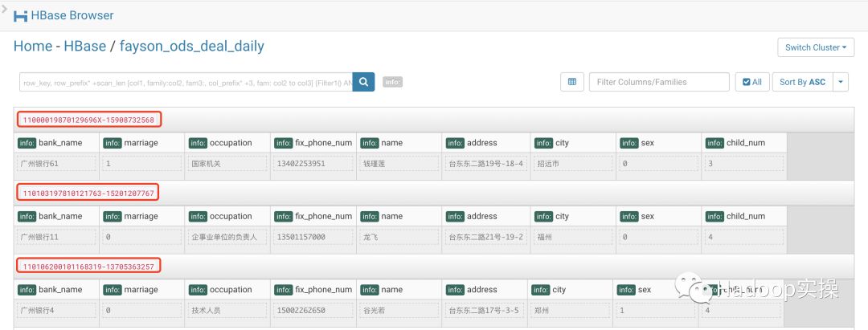Click the 龙飞 name cell
The height and width of the screenshot is (330, 868).
[399, 237]
